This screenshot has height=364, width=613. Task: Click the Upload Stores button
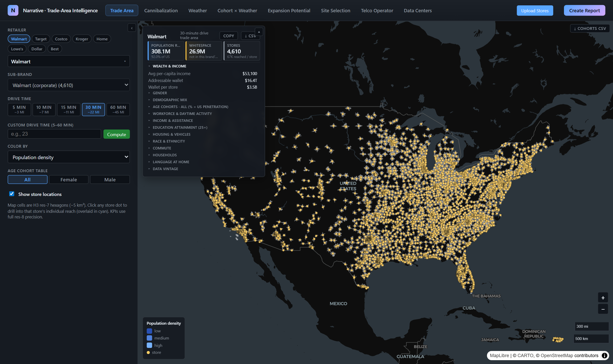click(535, 10)
